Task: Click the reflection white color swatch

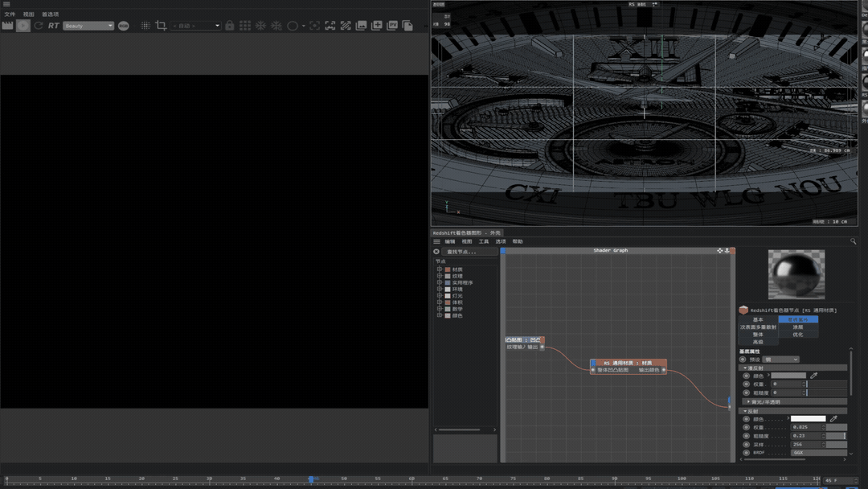Action: [x=808, y=419]
